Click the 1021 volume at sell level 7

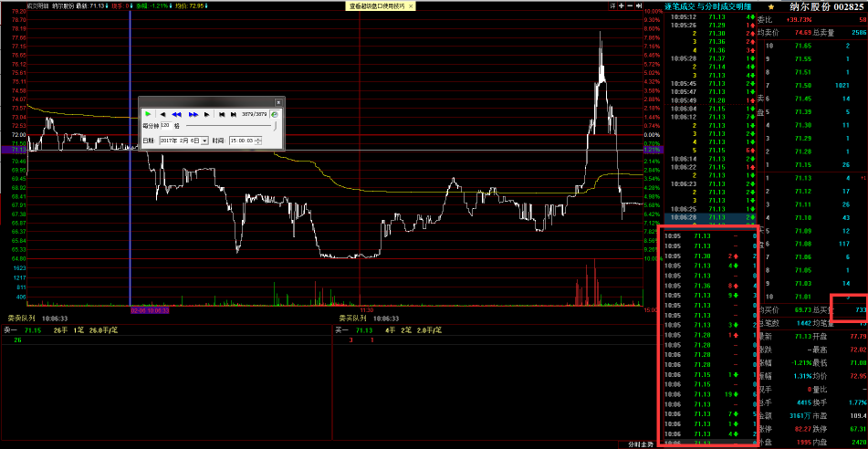[842, 85]
